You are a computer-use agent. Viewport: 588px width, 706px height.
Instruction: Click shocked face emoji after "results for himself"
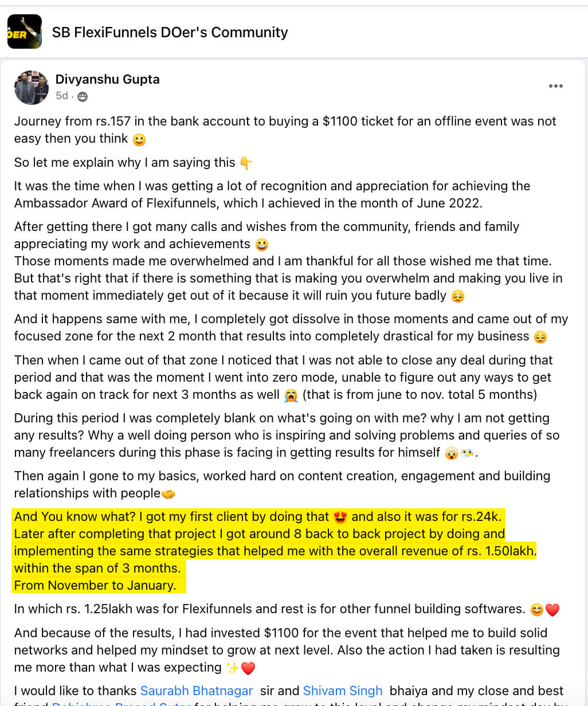click(452, 453)
